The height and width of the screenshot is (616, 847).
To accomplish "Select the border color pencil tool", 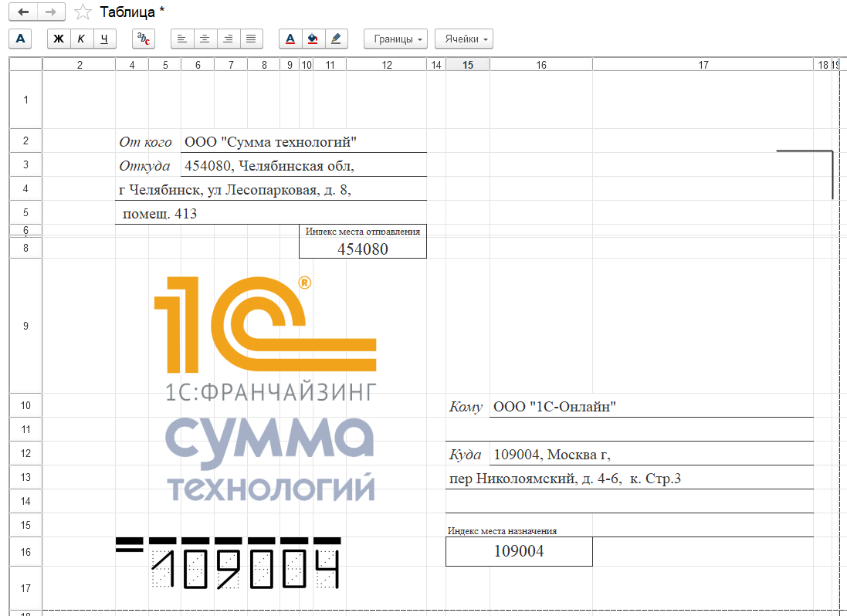I will pyautogui.click(x=336, y=39).
